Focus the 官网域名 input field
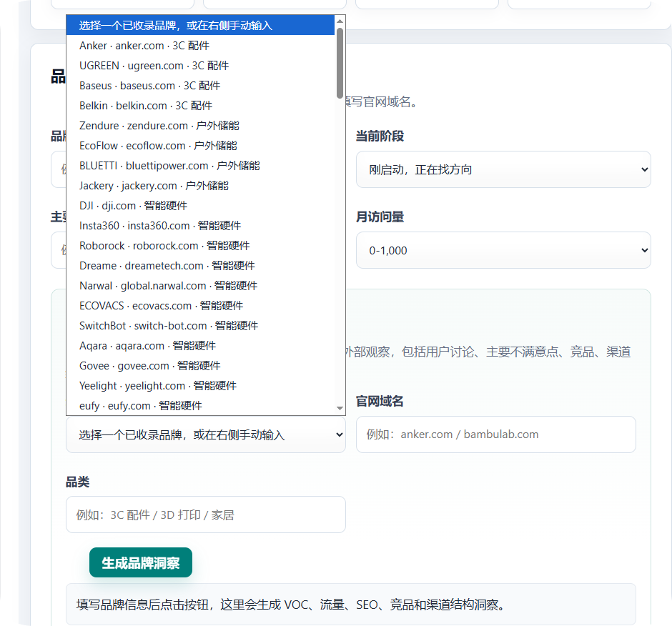This screenshot has height=626, width=672. point(496,434)
